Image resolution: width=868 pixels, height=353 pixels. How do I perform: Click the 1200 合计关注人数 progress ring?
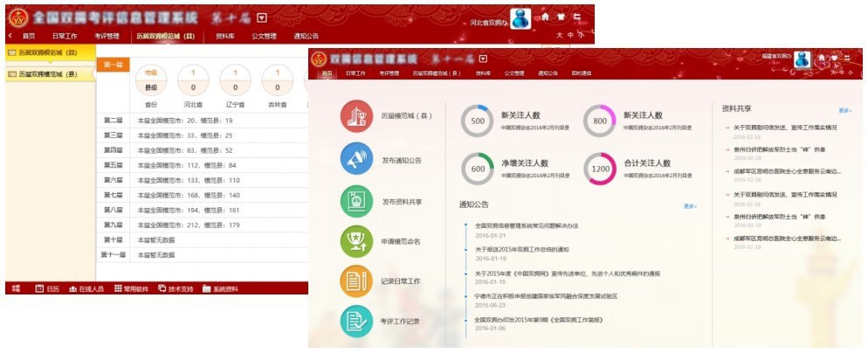click(601, 169)
